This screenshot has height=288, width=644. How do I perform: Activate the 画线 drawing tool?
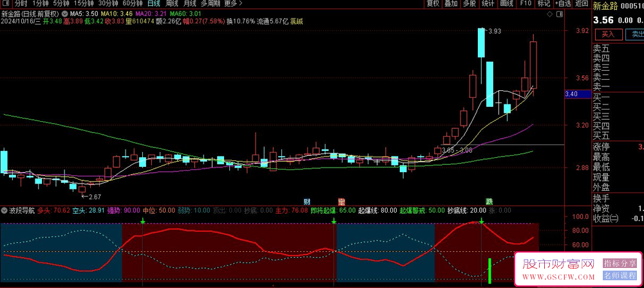[506, 4]
